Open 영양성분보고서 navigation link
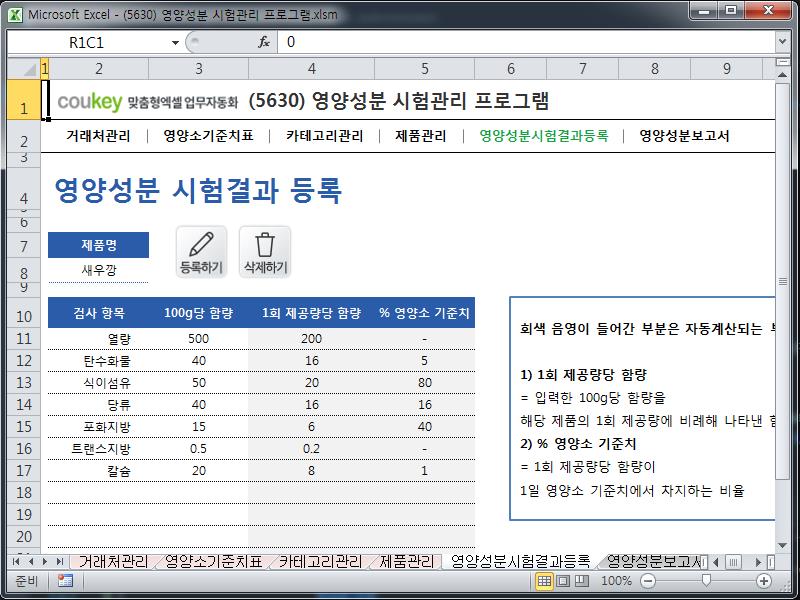 click(x=684, y=136)
